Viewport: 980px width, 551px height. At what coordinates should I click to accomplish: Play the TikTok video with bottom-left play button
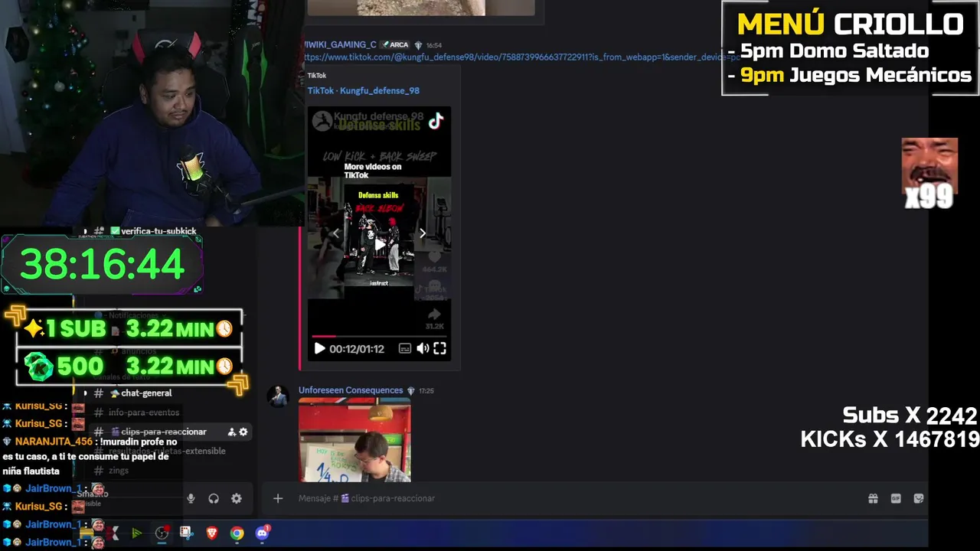coord(320,349)
